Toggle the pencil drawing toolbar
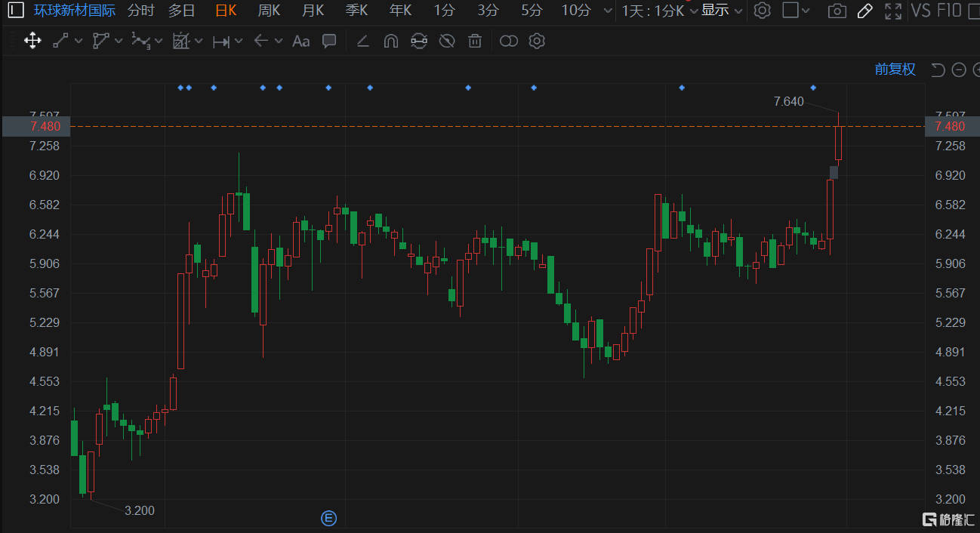The width and height of the screenshot is (980, 533). point(865,11)
